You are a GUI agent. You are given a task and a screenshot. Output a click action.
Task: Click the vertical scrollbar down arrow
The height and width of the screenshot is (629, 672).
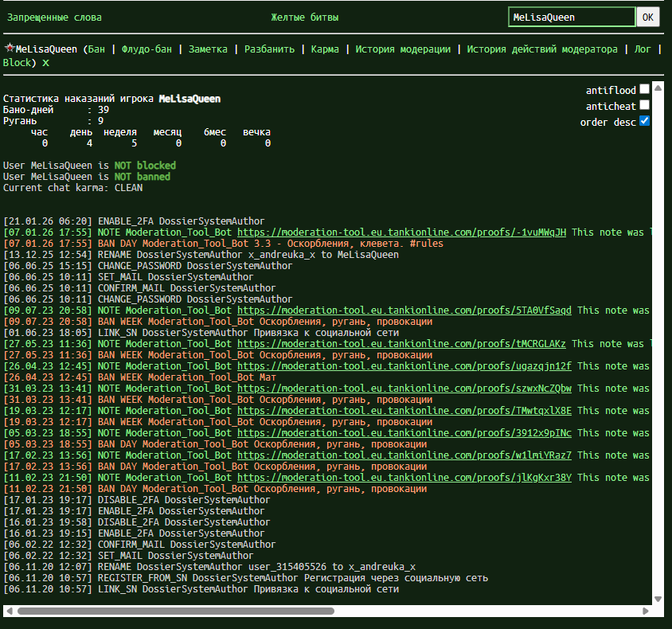coord(658,599)
